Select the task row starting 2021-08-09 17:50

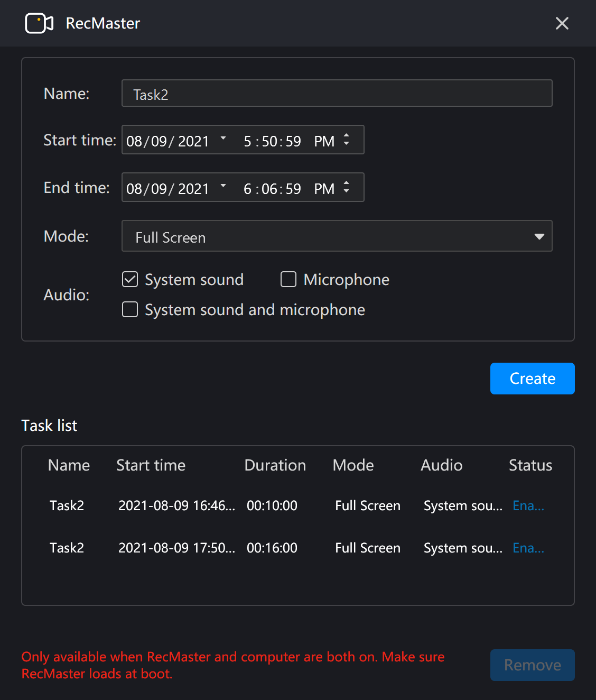click(298, 548)
